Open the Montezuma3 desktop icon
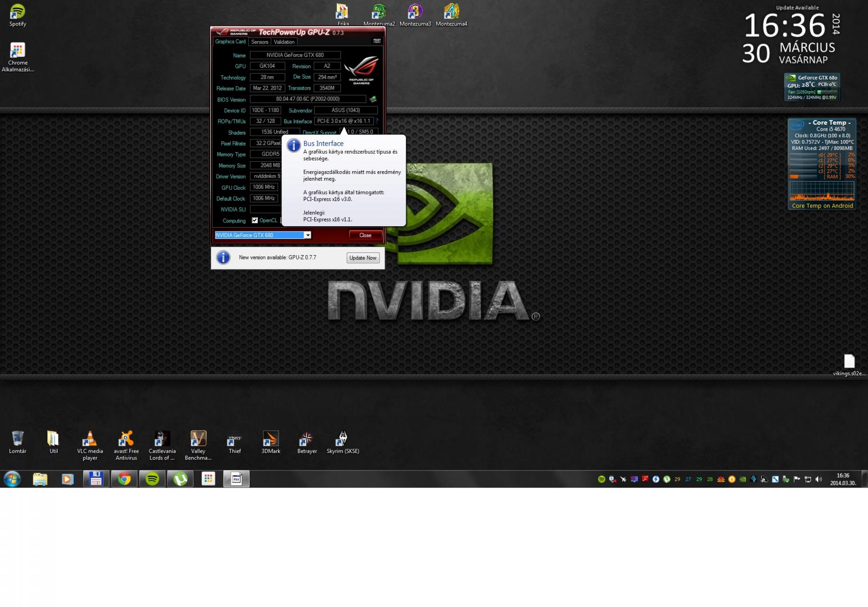868x607 pixels. 415,15
